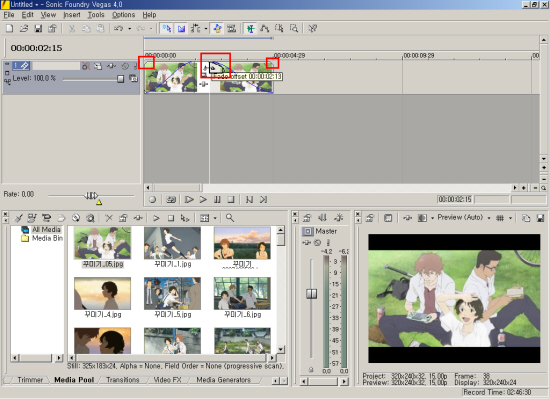Viewport: 550px width, 399px height.
Task: Go to start of project
Action: 249,200
